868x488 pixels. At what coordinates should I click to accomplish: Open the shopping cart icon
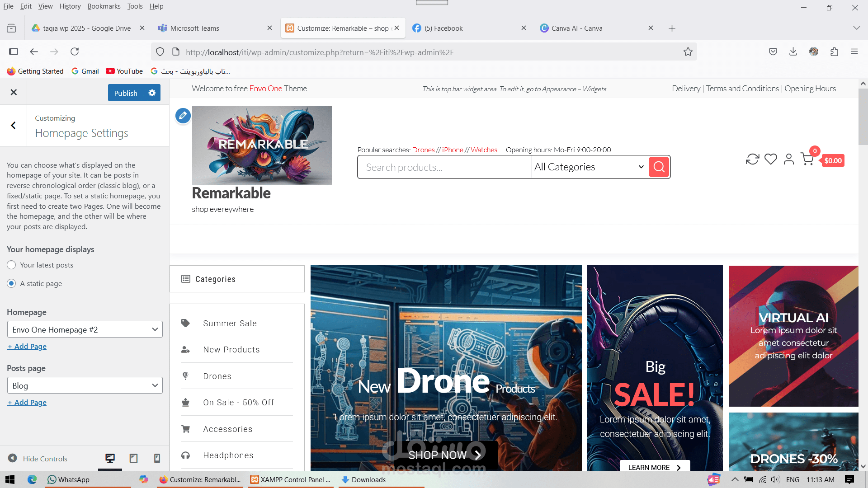[x=807, y=159]
